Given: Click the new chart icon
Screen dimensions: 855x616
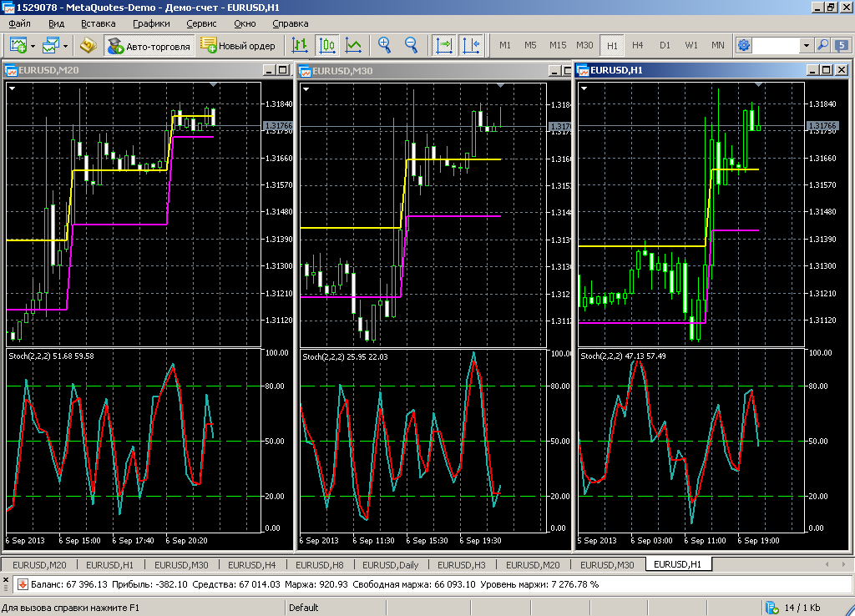Looking at the screenshot, I should pyautogui.click(x=18, y=45).
